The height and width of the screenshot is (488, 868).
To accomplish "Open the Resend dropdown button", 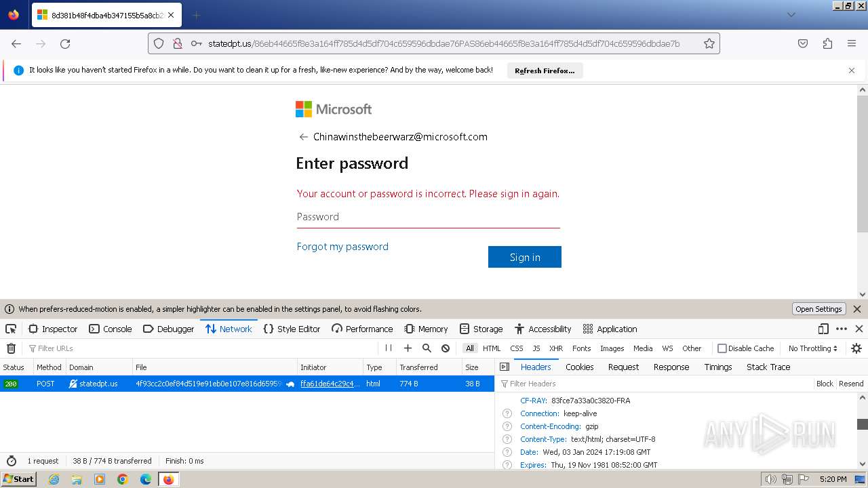I will pyautogui.click(x=851, y=384).
